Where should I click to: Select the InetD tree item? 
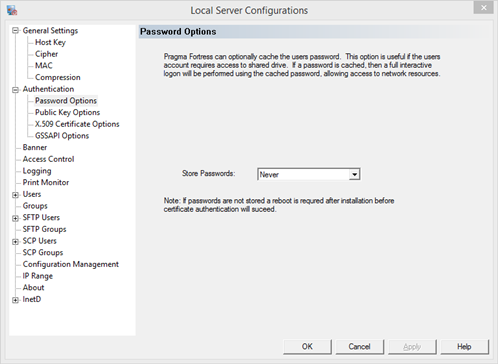[32, 299]
